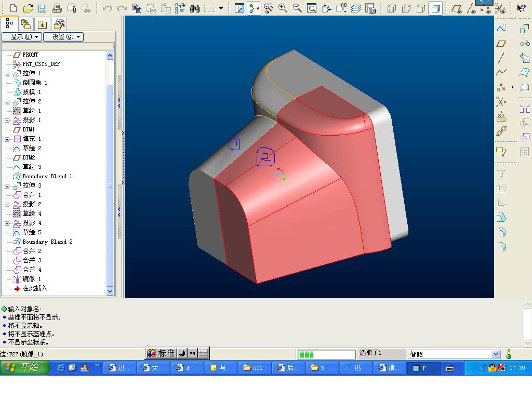Image resolution: width=532 pixels, height=399 pixels.
Task: Select the Draft tool
Action: pyautogui.click(x=501, y=217)
